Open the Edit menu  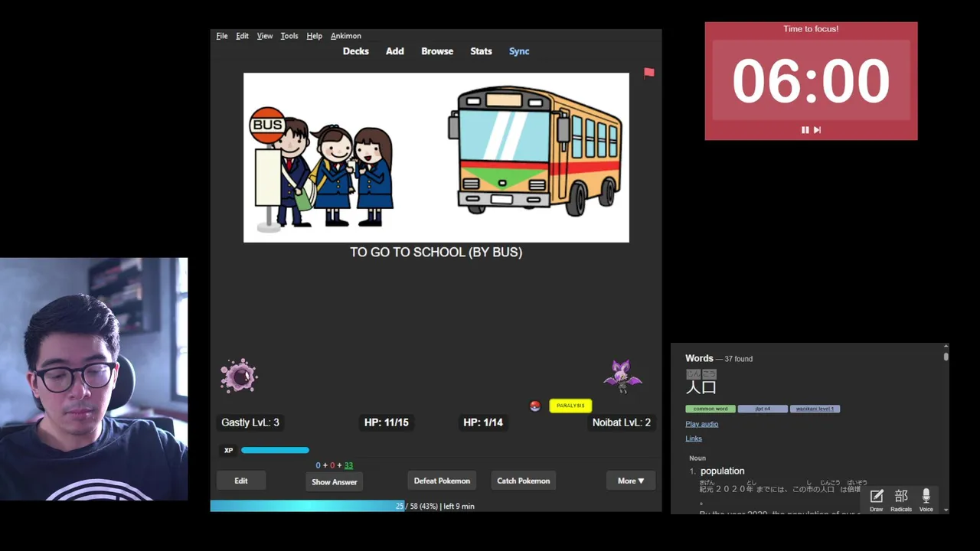coord(242,36)
